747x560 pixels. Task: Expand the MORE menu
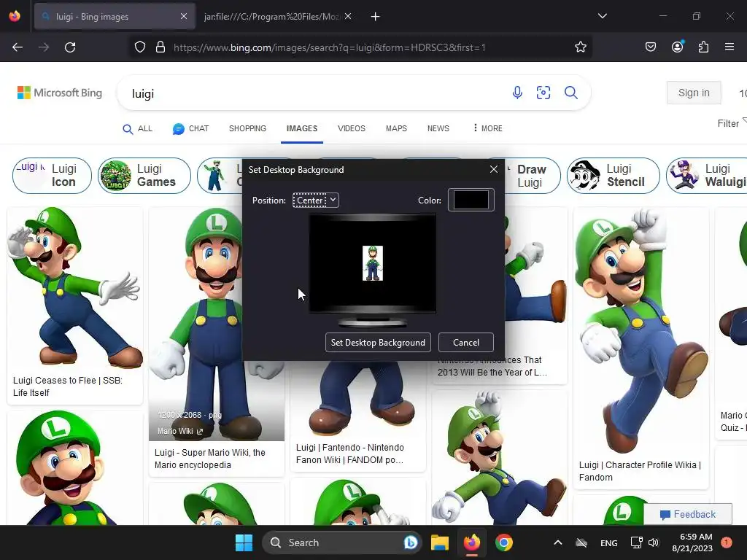pyautogui.click(x=488, y=128)
